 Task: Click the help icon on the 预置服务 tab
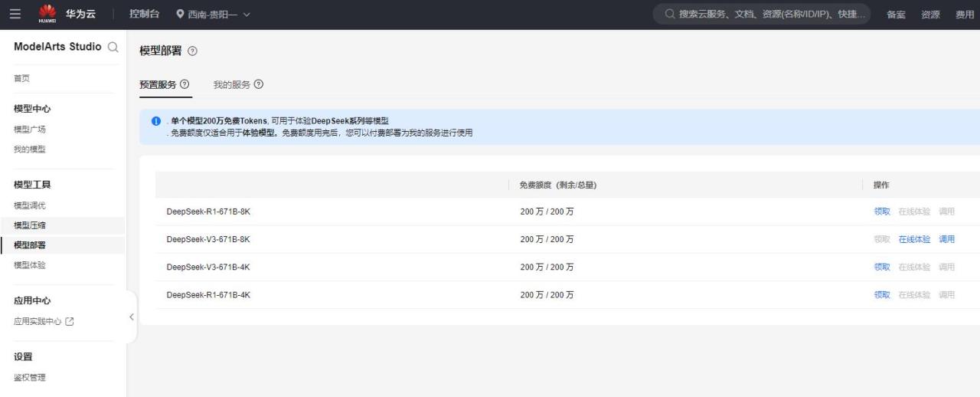click(185, 84)
